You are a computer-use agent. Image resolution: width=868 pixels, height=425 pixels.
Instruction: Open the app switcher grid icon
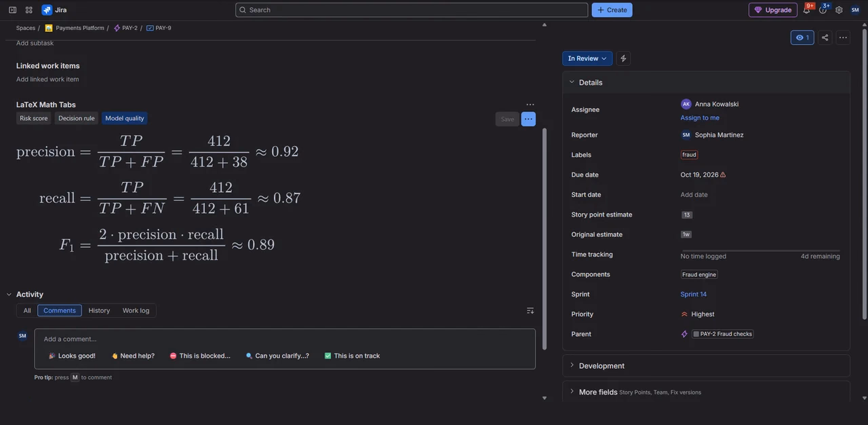(x=28, y=10)
